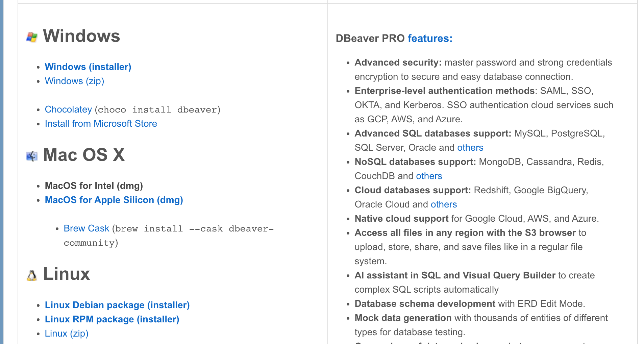This screenshot has height=344, width=644.
Task: Click the S3 browser feature text
Action: [x=465, y=233]
